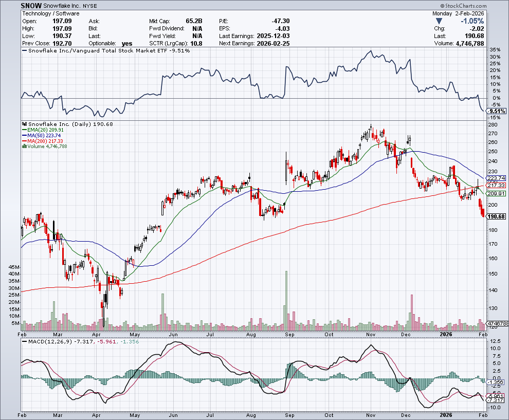Click the Prev Close value 192.70

pos(62,44)
